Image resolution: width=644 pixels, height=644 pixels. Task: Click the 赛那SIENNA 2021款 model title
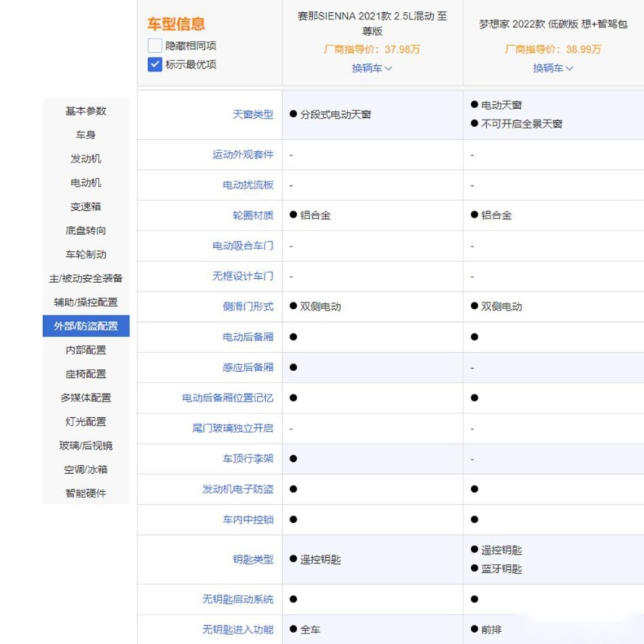click(372, 23)
